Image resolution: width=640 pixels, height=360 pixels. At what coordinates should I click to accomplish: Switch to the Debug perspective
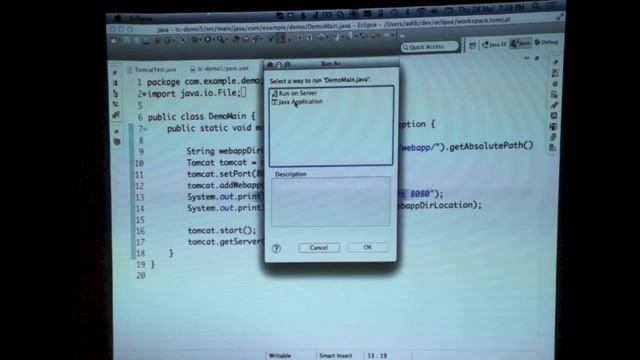(x=546, y=42)
